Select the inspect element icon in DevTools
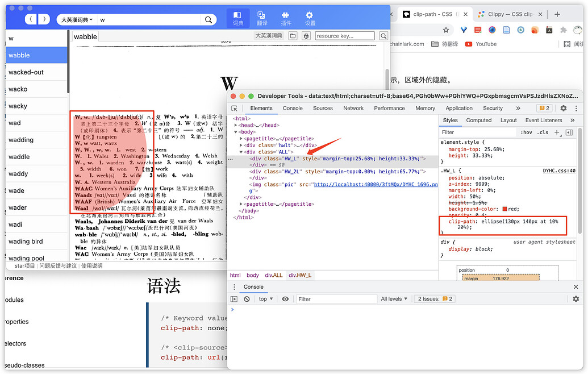Image resolution: width=588 pixels, height=374 pixels. tap(235, 108)
